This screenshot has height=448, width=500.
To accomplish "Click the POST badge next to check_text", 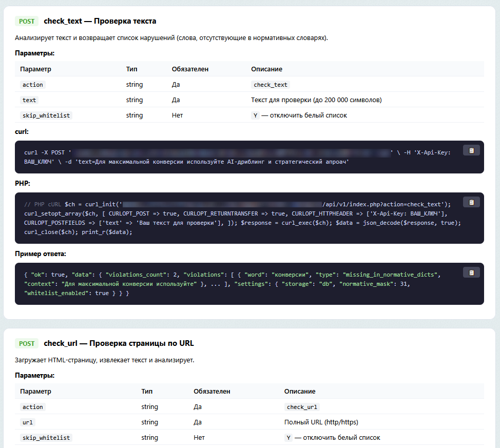I will (x=26, y=21).
